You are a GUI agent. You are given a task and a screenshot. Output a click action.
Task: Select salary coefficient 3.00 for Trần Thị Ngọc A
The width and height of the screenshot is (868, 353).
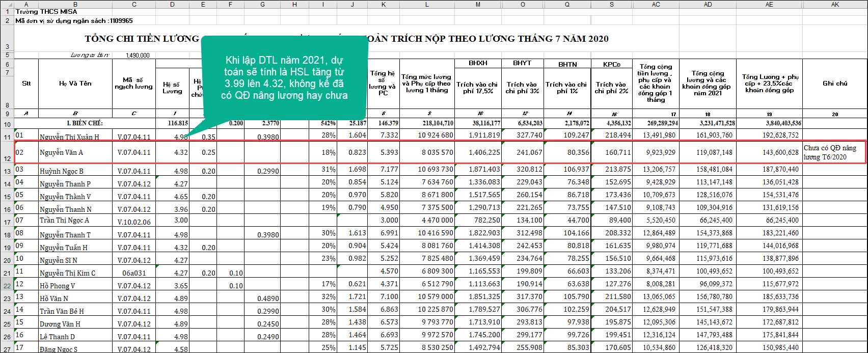click(x=172, y=221)
